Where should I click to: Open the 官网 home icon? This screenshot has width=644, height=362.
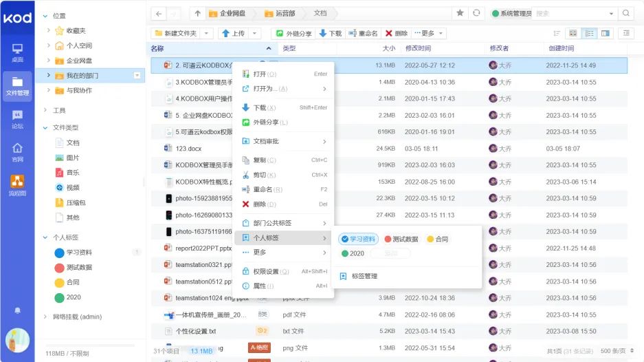(x=17, y=152)
